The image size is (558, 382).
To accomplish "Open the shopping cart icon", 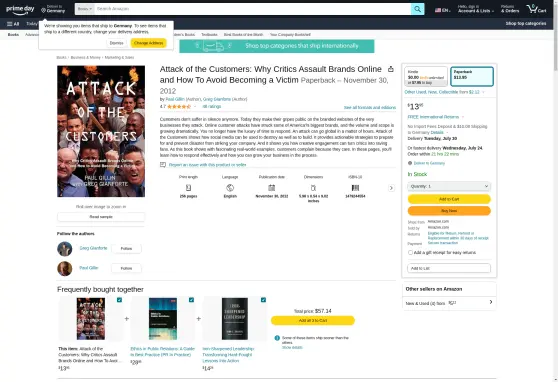I will 537,9.
